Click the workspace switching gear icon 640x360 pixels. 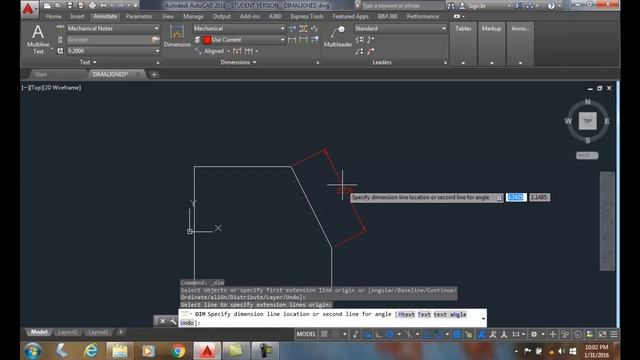[534, 334]
